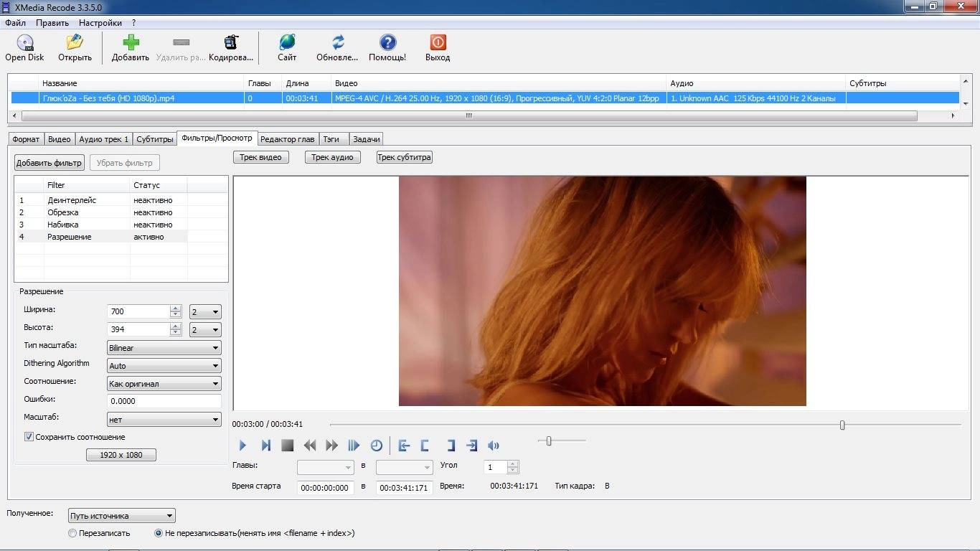
Task: Click the speaker volume icon
Action: click(x=493, y=446)
